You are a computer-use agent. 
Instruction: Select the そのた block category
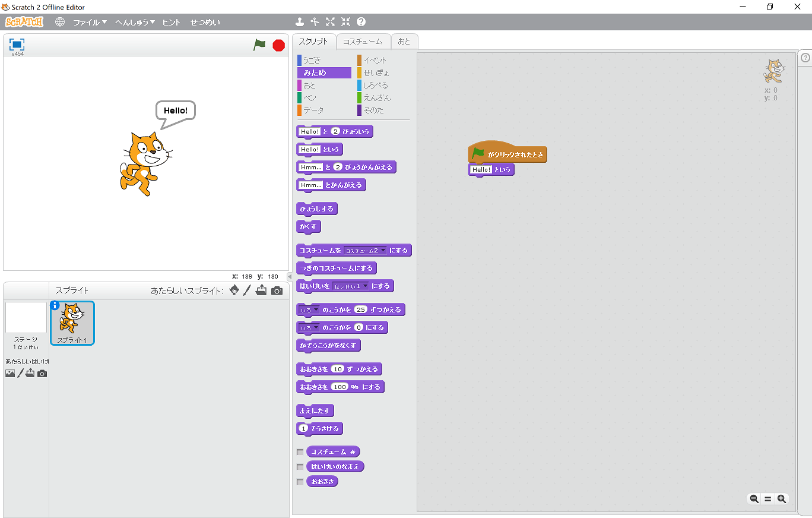click(384, 110)
